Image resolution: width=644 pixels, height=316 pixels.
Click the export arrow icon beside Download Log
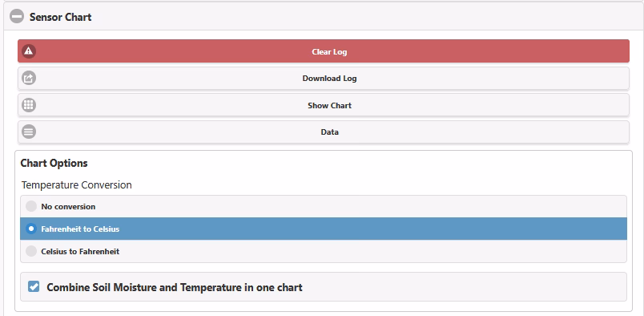coord(29,78)
